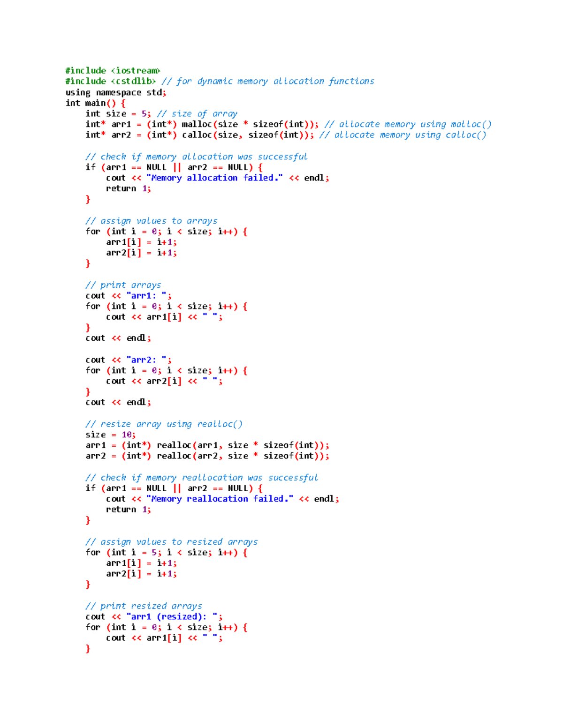Click the '// assign values to arrays' comment
The width and height of the screenshot is (563, 728).
(152, 221)
